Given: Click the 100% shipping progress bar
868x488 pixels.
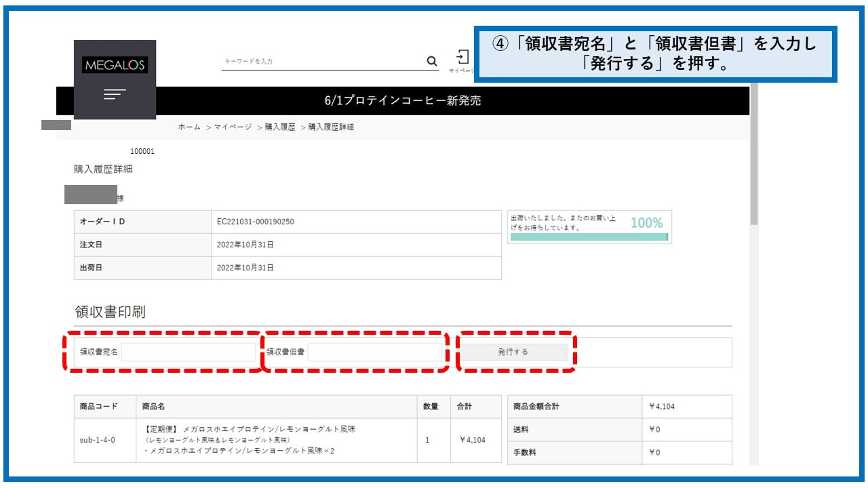Looking at the screenshot, I should [x=589, y=237].
